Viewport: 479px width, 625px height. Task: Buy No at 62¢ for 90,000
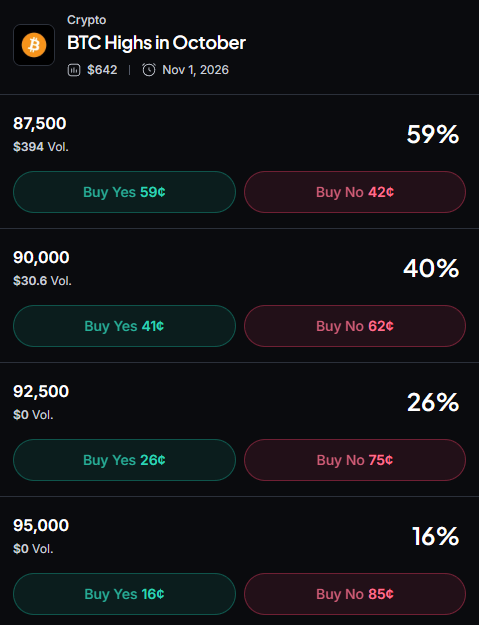point(355,326)
